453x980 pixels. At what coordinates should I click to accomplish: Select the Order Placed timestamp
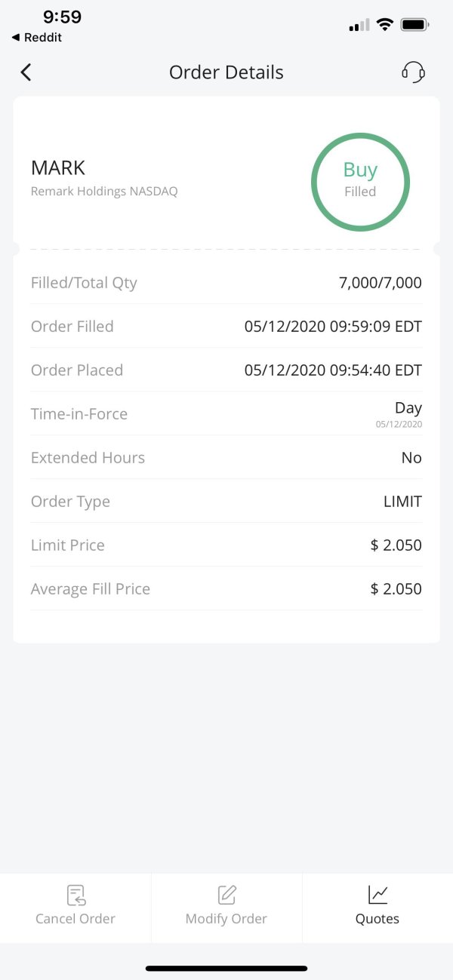333,370
